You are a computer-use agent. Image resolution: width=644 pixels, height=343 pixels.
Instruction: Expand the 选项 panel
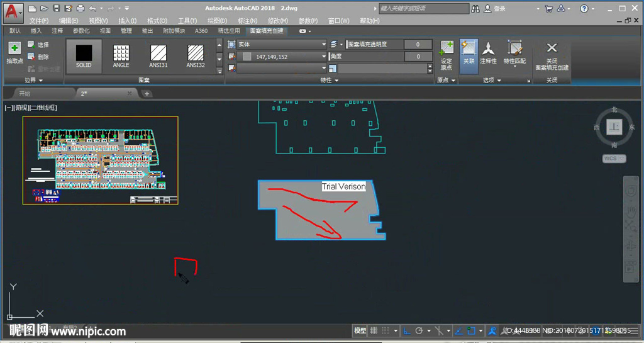coord(492,80)
